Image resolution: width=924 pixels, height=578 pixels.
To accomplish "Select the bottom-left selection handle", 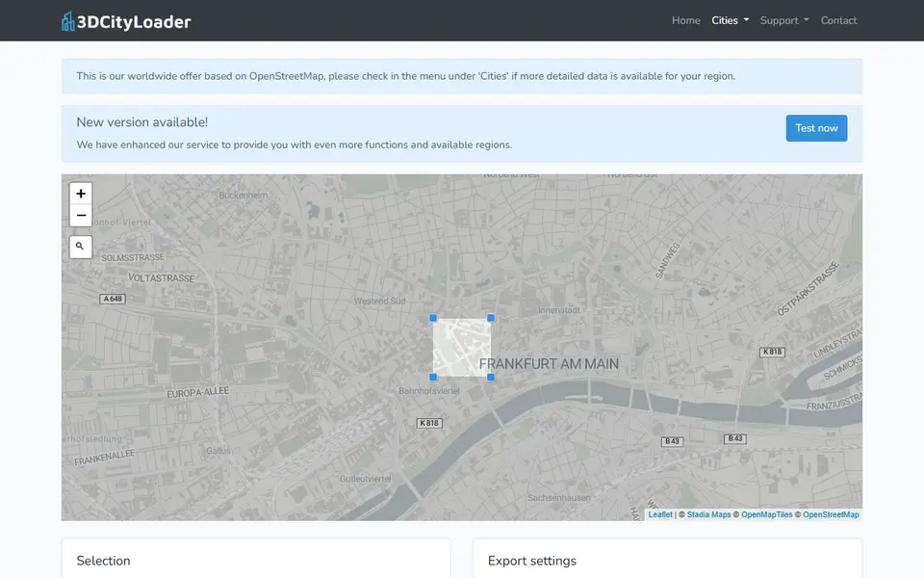I will pos(433,377).
